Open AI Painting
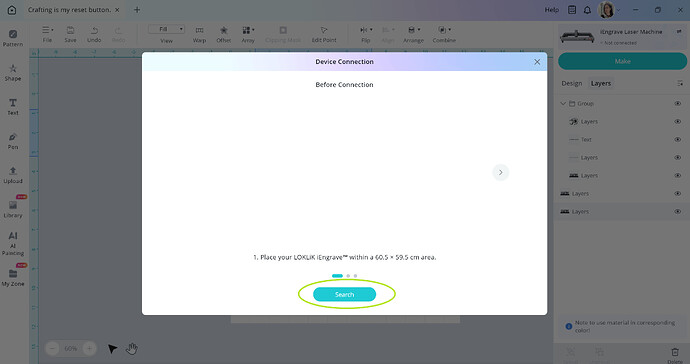This screenshot has width=690, height=364. pyautogui.click(x=13, y=244)
